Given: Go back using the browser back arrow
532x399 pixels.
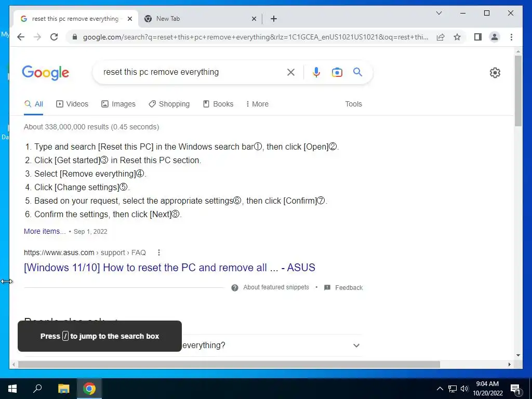Looking at the screenshot, I should (x=21, y=37).
